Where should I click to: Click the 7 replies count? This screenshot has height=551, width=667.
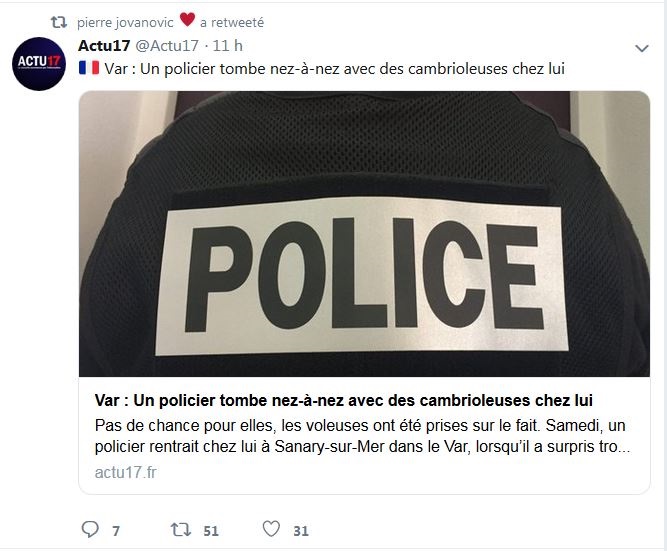click(x=116, y=531)
